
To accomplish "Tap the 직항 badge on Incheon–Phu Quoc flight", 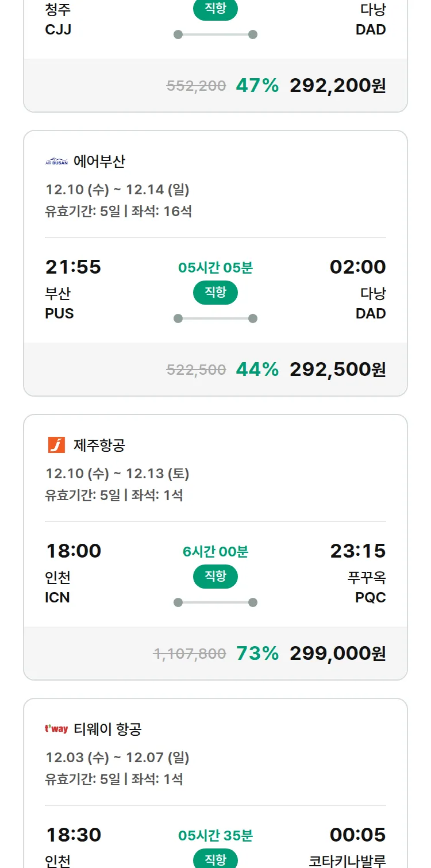I will [215, 577].
